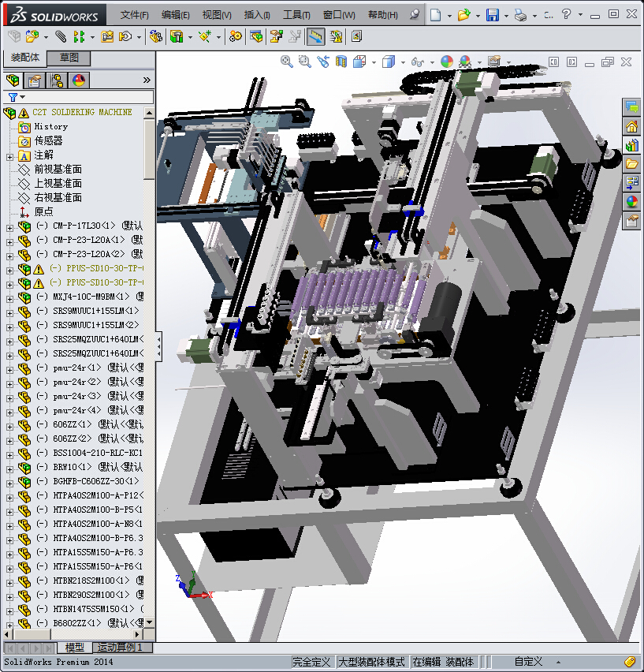Open SolidWorks Resources home icon in task pane
The image size is (644, 672).
click(x=631, y=126)
